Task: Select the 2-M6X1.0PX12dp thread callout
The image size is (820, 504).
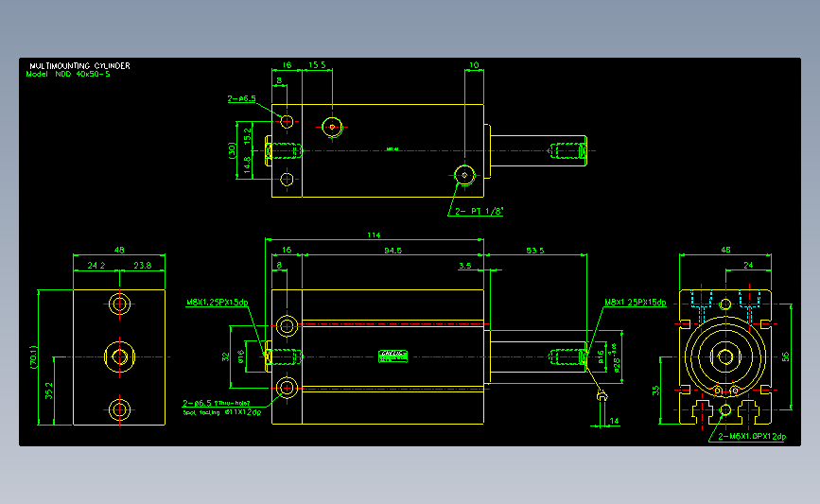Action: tap(752, 437)
